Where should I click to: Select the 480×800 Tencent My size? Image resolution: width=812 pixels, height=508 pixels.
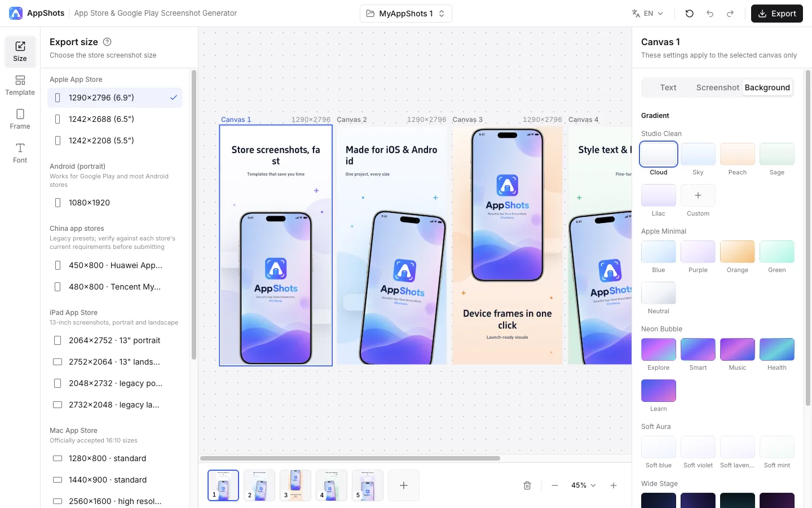click(x=115, y=287)
